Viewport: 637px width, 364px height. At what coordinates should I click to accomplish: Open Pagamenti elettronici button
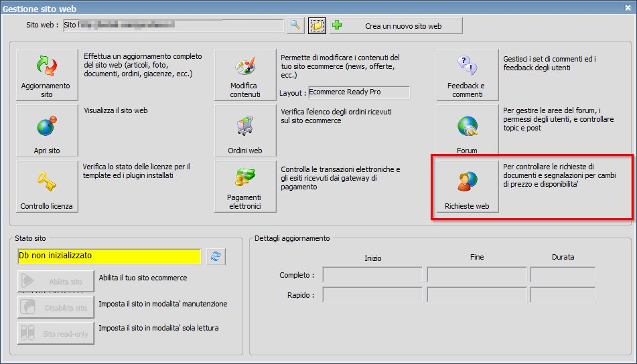(245, 186)
